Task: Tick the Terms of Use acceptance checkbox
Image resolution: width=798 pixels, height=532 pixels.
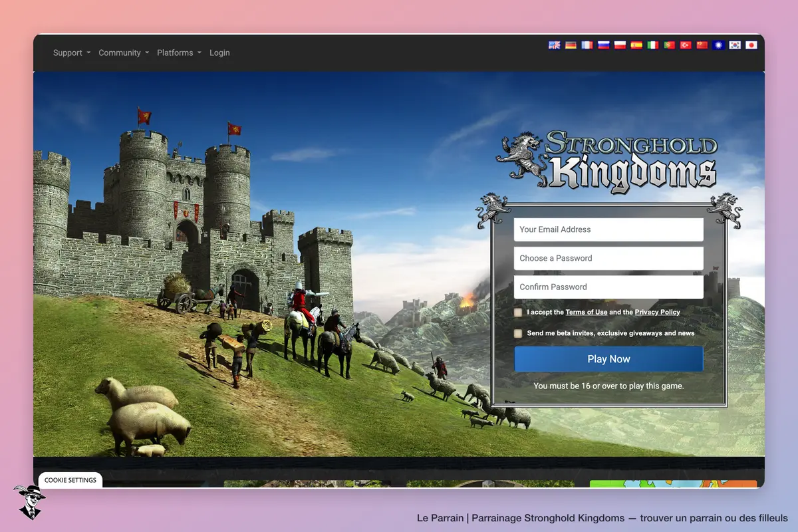Action: point(518,313)
